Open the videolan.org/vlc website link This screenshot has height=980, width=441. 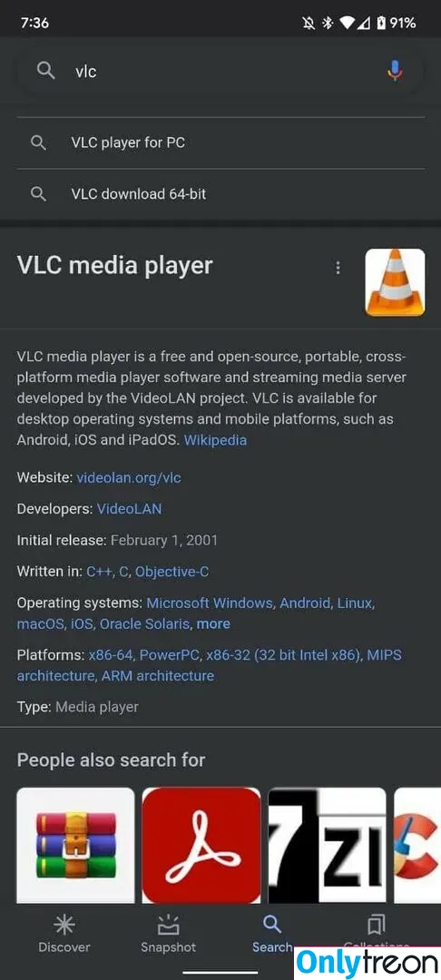click(x=129, y=478)
